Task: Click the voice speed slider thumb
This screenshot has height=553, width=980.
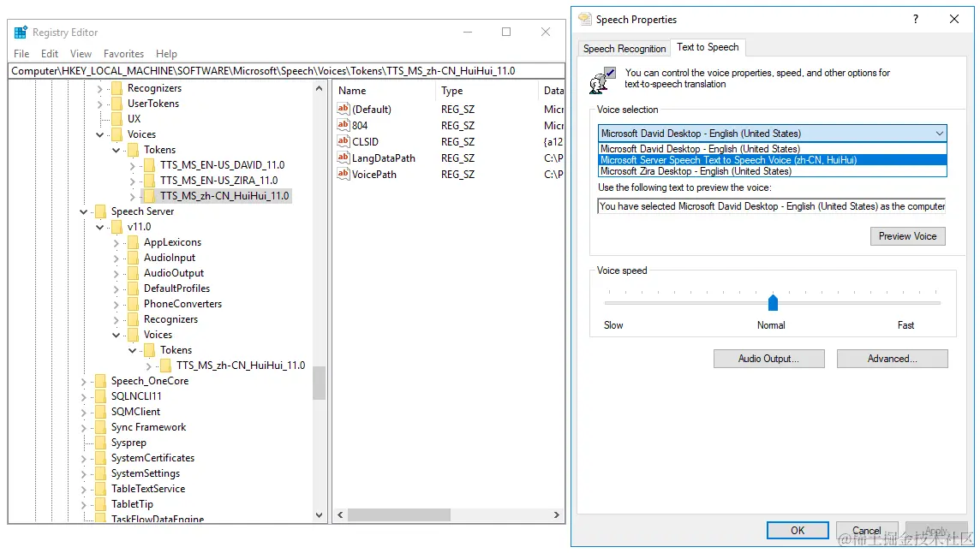Action: click(x=774, y=302)
